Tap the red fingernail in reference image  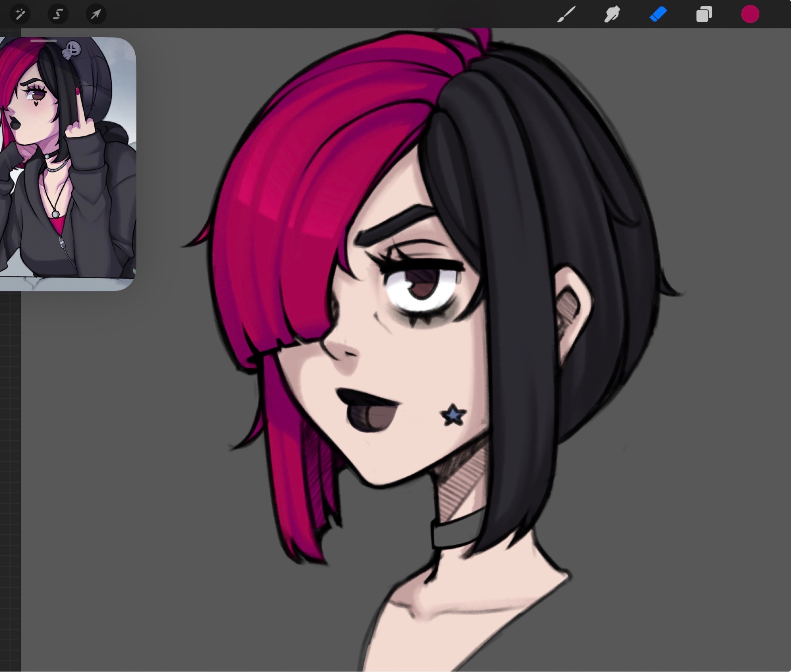click(78, 92)
